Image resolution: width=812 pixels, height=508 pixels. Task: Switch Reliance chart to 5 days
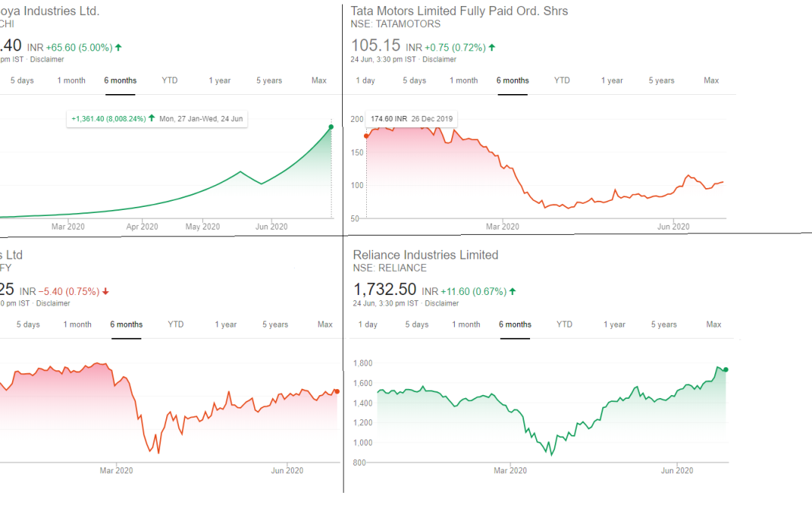pos(417,324)
